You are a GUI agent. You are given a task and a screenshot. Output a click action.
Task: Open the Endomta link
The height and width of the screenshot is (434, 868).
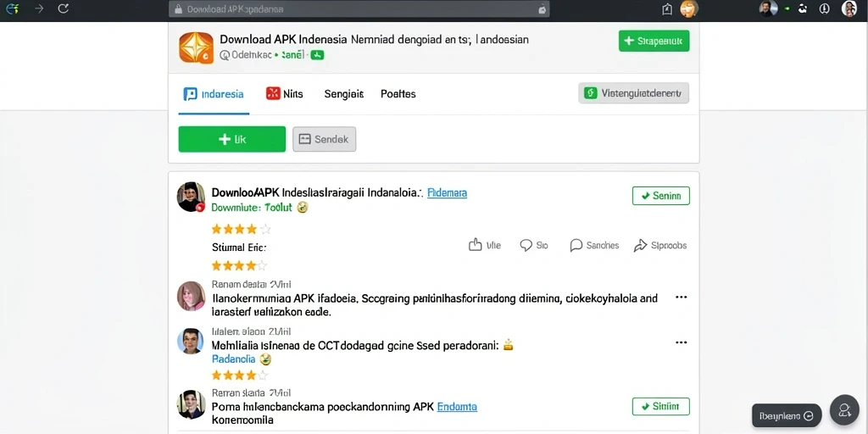457,406
